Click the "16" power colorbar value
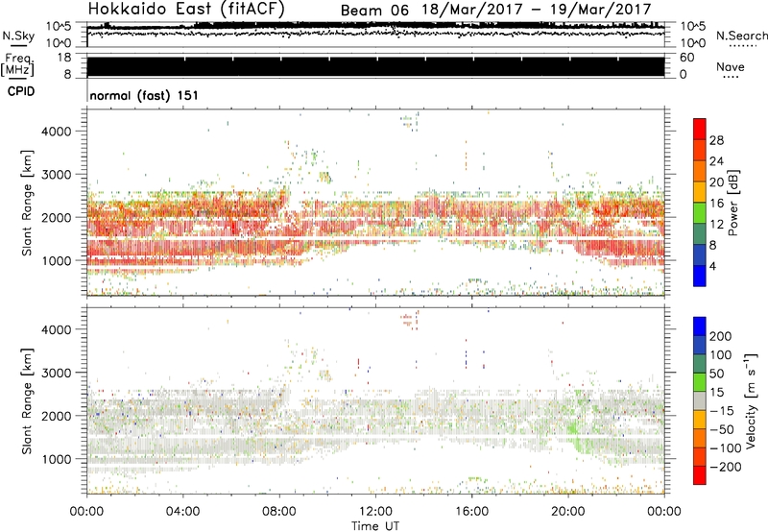The image size is (768, 532). [716, 204]
